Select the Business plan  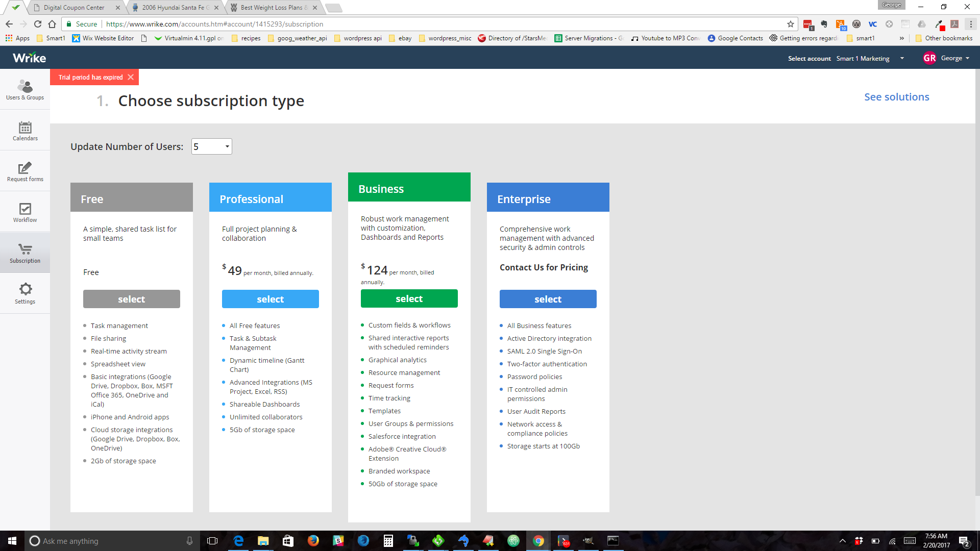[409, 298]
